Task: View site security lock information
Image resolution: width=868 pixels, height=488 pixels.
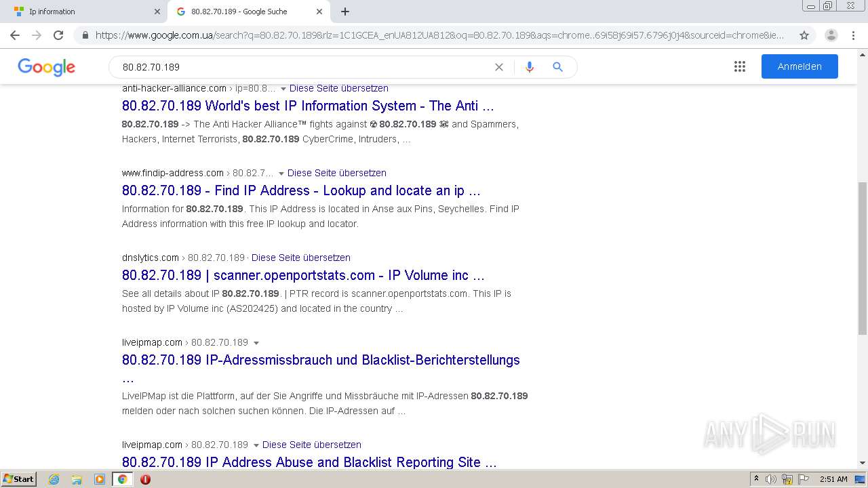Action: tap(85, 35)
